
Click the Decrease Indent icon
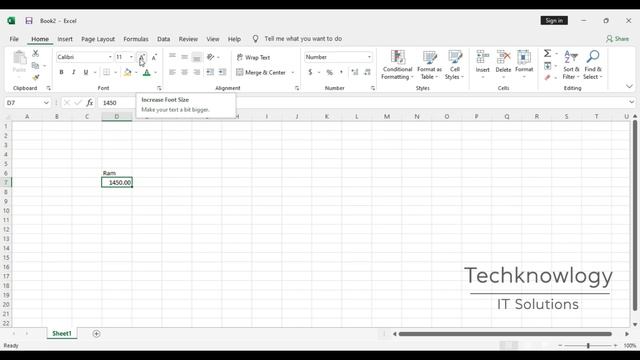pyautogui.click(x=210, y=72)
